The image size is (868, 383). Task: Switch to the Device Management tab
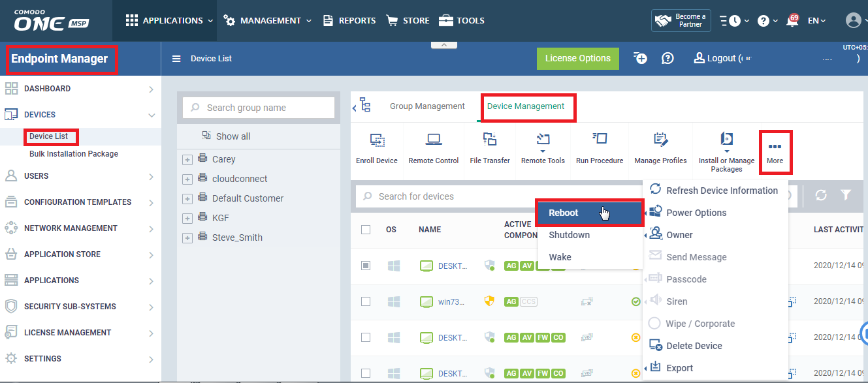526,106
